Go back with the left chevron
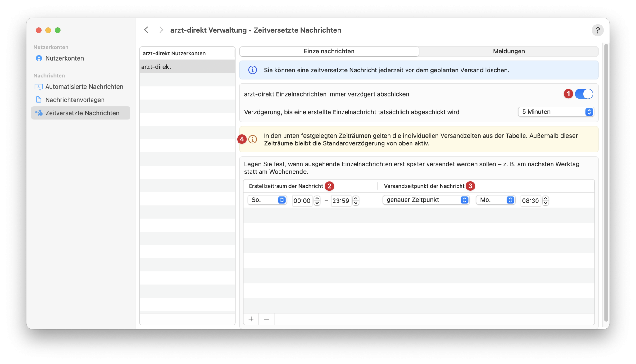The height and width of the screenshot is (364, 636). [146, 30]
